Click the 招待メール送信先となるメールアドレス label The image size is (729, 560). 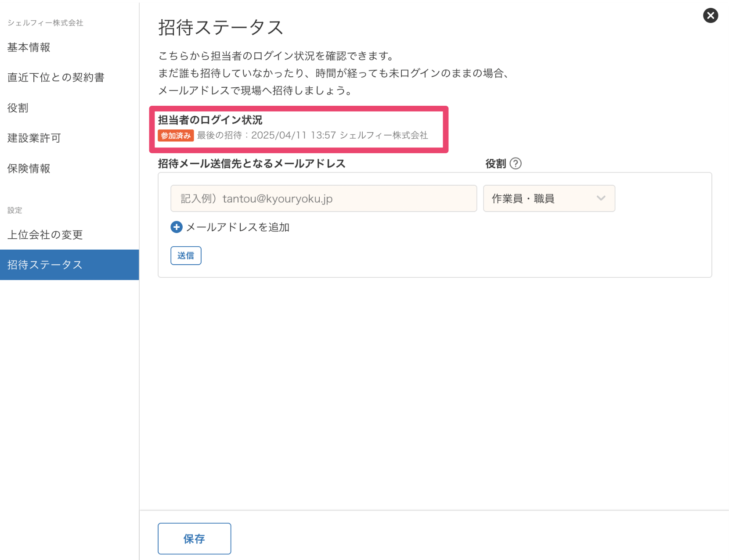(x=252, y=164)
